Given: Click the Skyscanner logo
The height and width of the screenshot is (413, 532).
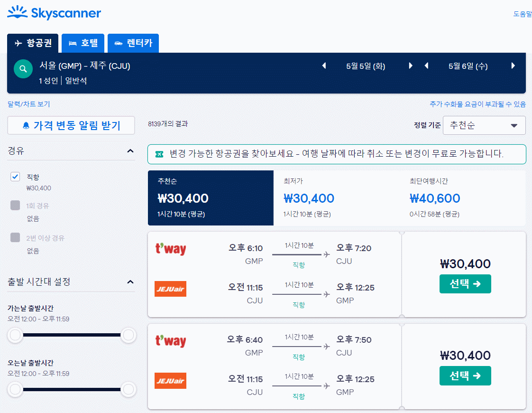Looking at the screenshot, I should coord(54,13).
